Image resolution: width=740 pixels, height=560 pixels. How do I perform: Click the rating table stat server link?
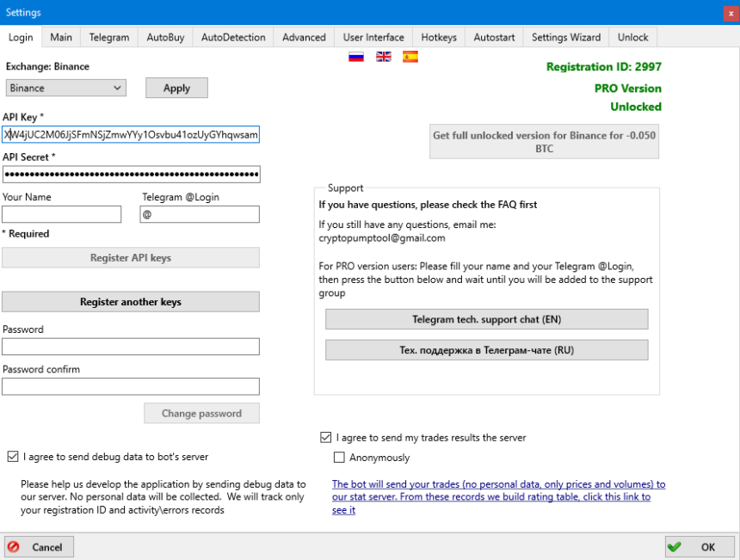click(x=498, y=497)
